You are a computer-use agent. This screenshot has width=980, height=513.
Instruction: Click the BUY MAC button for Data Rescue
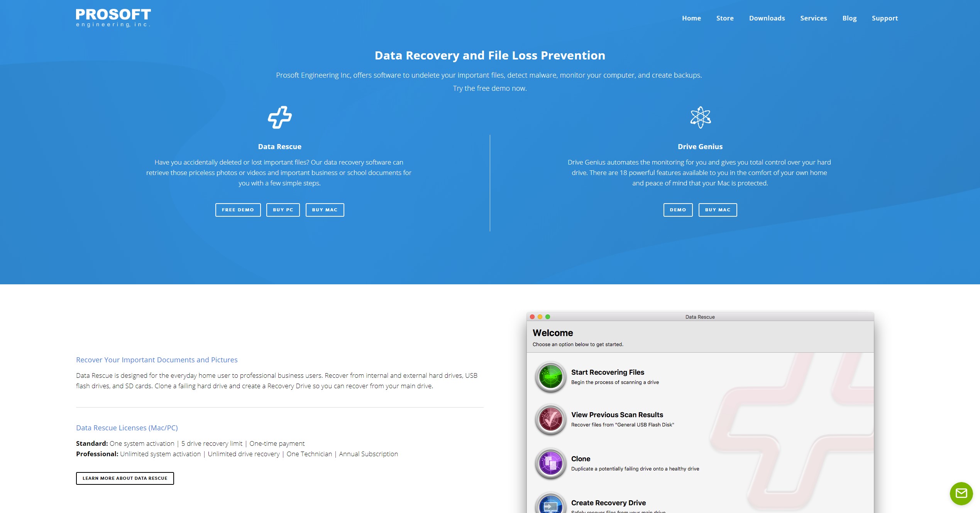coord(324,209)
